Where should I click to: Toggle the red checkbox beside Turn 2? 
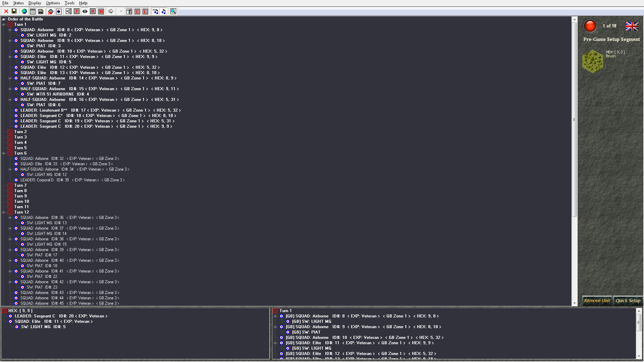coord(10,132)
